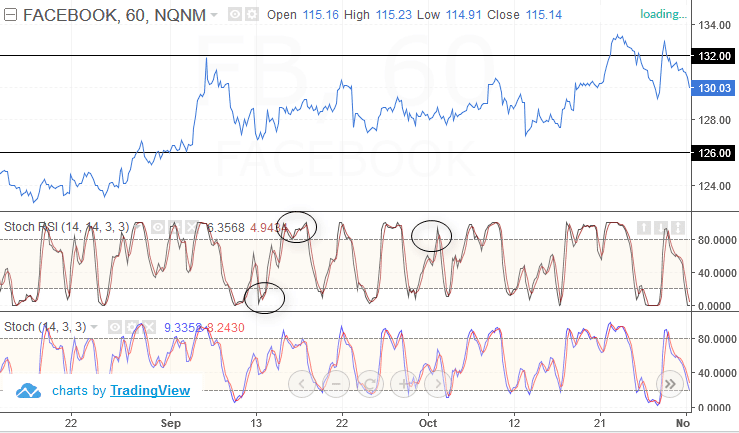The image size is (739, 433).
Task: Click the rightmost Stoch RSI pane control icon
Action: click(678, 227)
